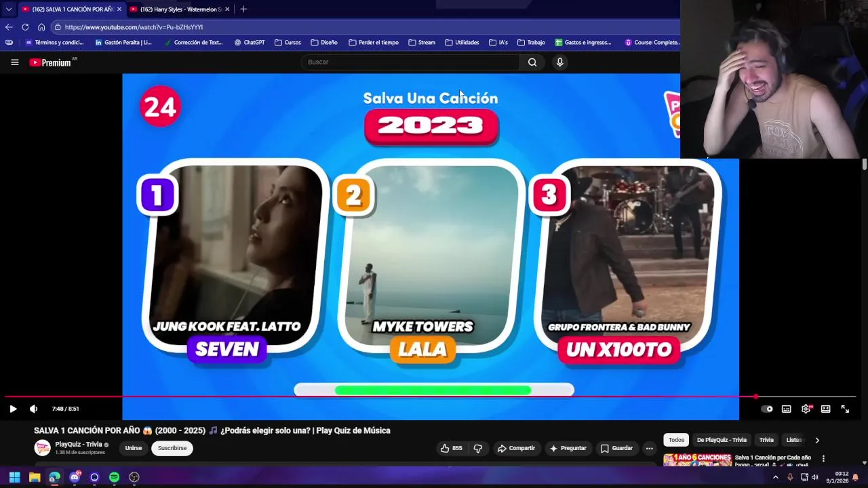Show hidden system tray icons
The height and width of the screenshot is (488, 868).
pos(776,477)
